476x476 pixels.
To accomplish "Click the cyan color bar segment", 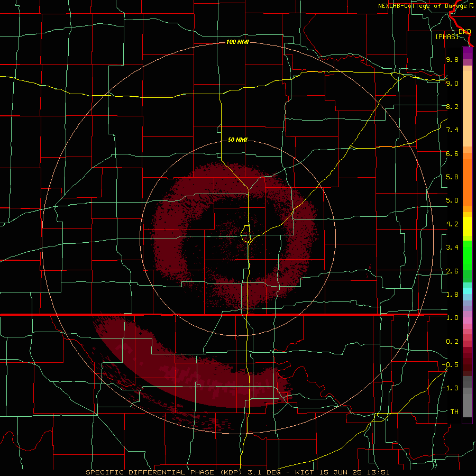I will [467, 291].
